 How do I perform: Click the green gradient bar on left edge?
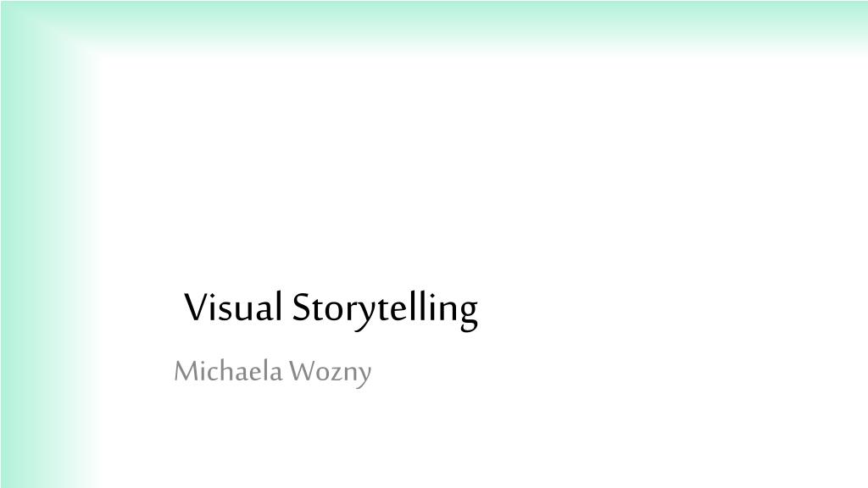point(47,271)
